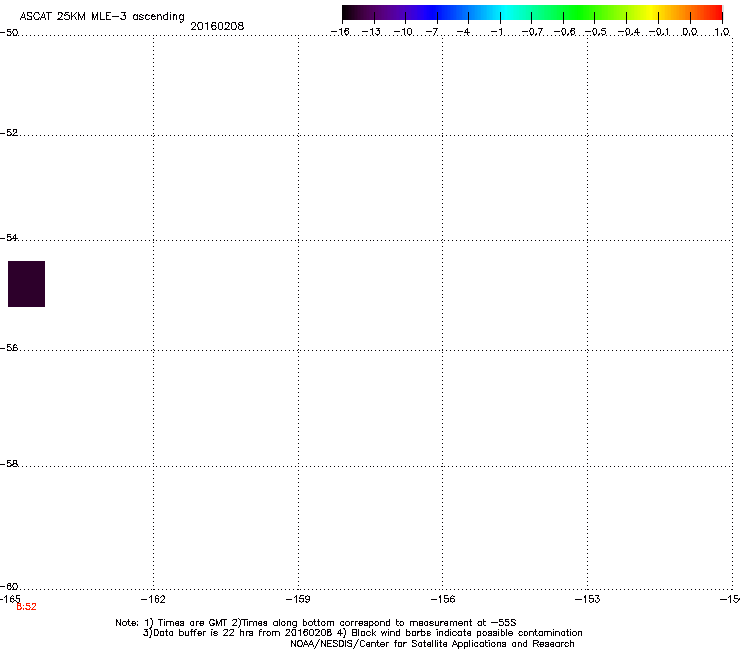
Task: Click the -50 latitude label
Action: 9,33
